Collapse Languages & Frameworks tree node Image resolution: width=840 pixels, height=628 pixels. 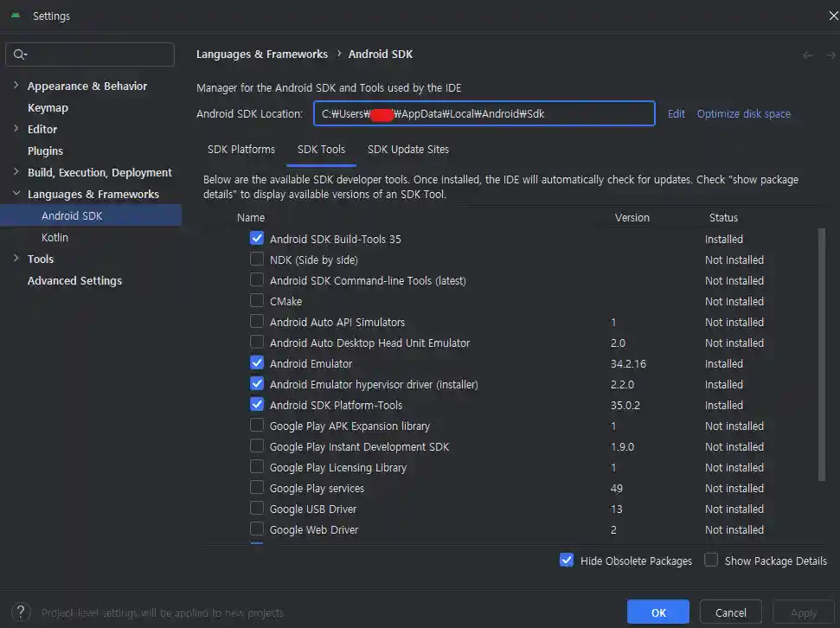[x=16, y=194]
